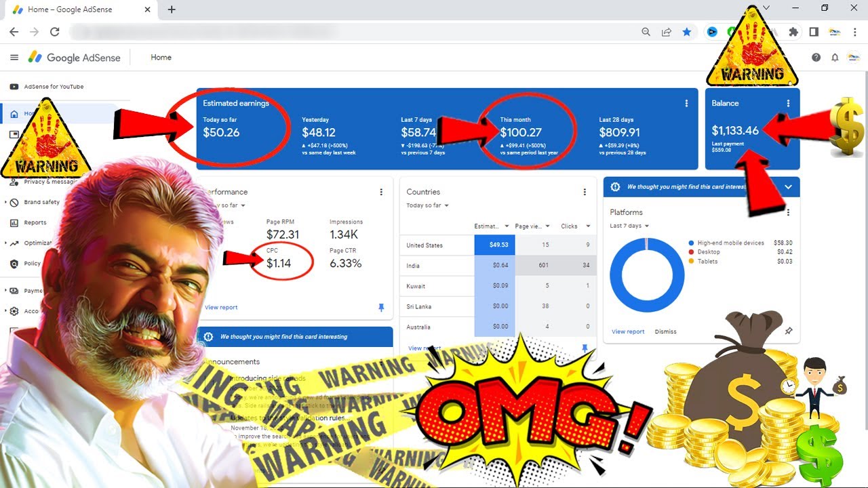Viewport: 868px width, 488px height.
Task: Pin the Platforms card
Action: [x=788, y=331]
